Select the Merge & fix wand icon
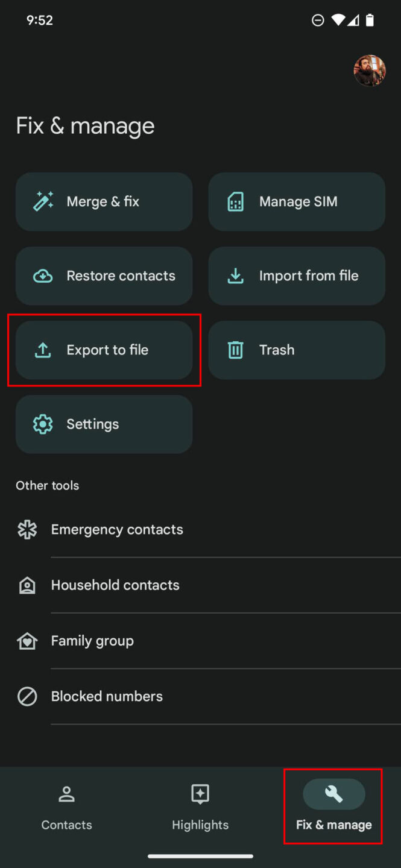The height and width of the screenshot is (868, 401). (x=42, y=201)
